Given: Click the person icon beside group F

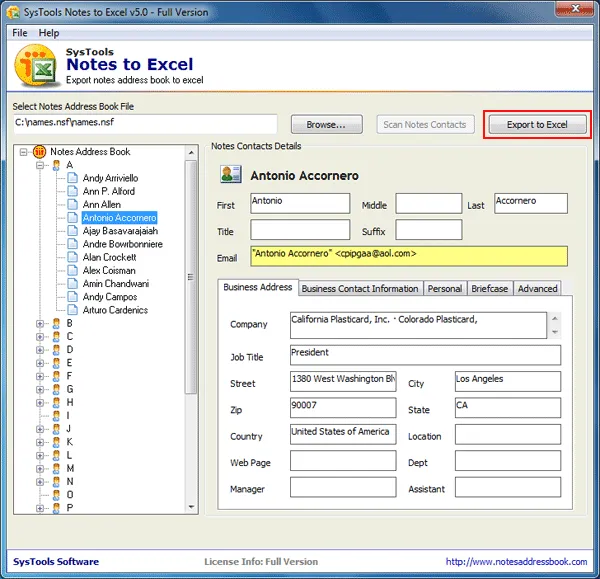Looking at the screenshot, I should [x=56, y=376].
